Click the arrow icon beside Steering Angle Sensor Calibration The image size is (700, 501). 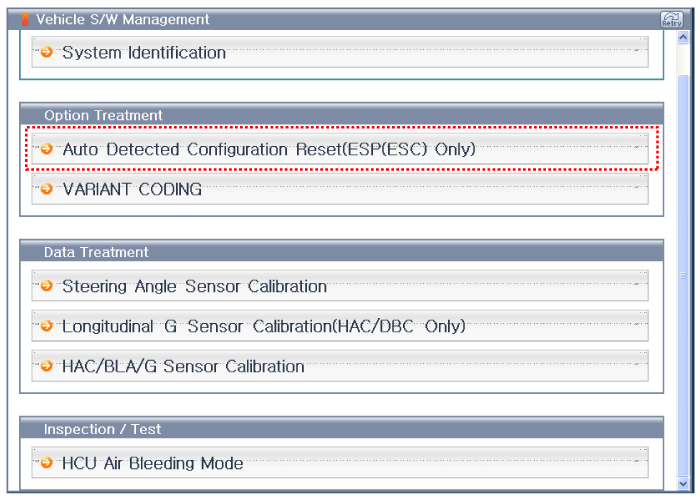46,286
